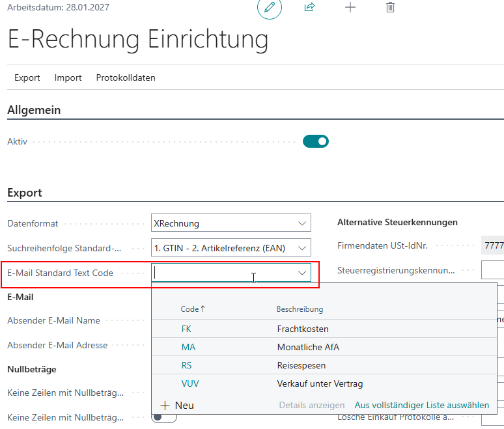The width and height of the screenshot is (504, 429).
Task: Pick the VUV Verkauf unter Vertrag code
Action: [x=190, y=383]
